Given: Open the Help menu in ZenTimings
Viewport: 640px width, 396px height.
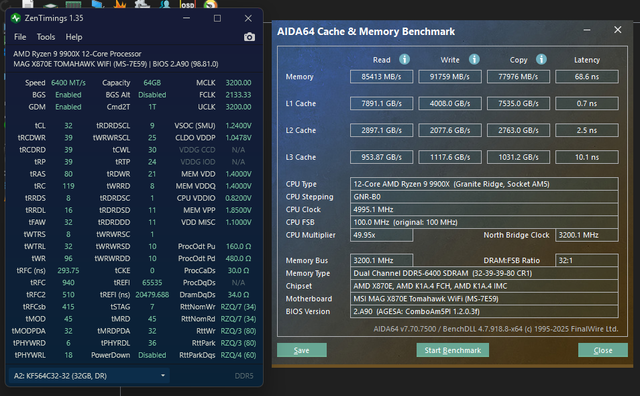Looking at the screenshot, I should click(x=74, y=37).
